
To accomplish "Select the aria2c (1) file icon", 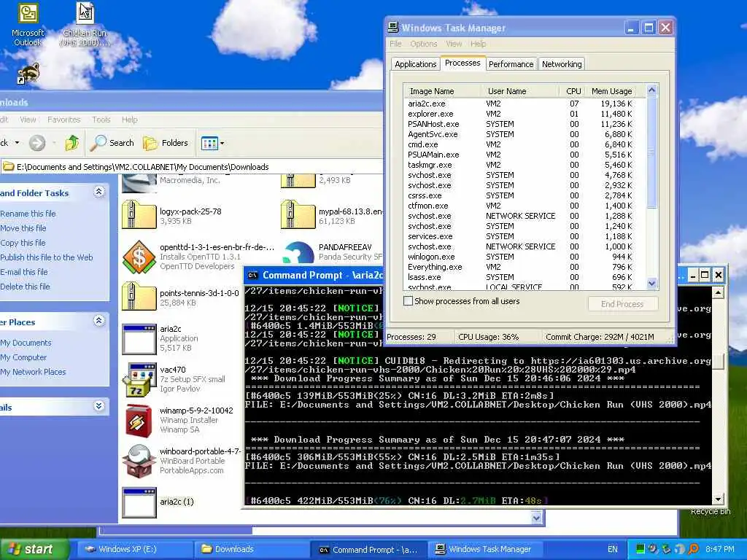I will 139,502.
